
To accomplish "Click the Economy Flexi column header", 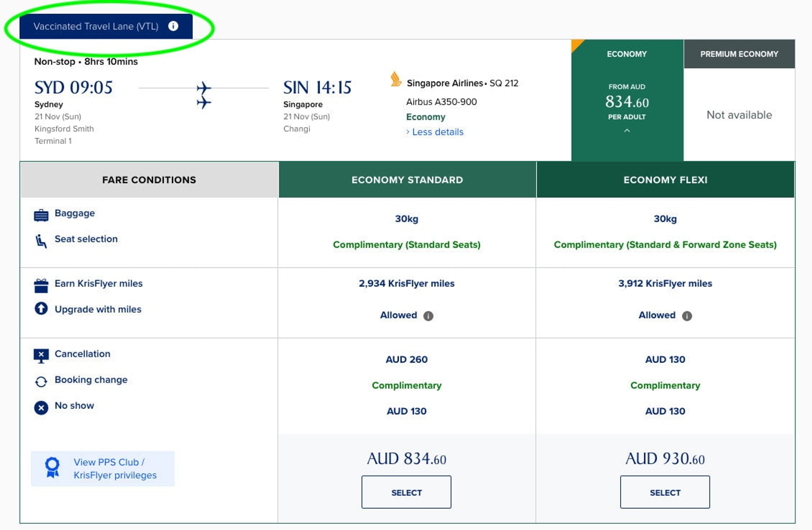I will tap(665, 180).
